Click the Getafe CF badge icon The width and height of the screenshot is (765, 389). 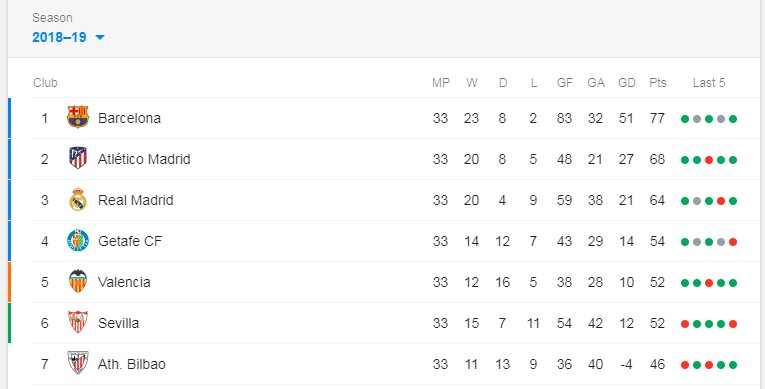pos(78,241)
